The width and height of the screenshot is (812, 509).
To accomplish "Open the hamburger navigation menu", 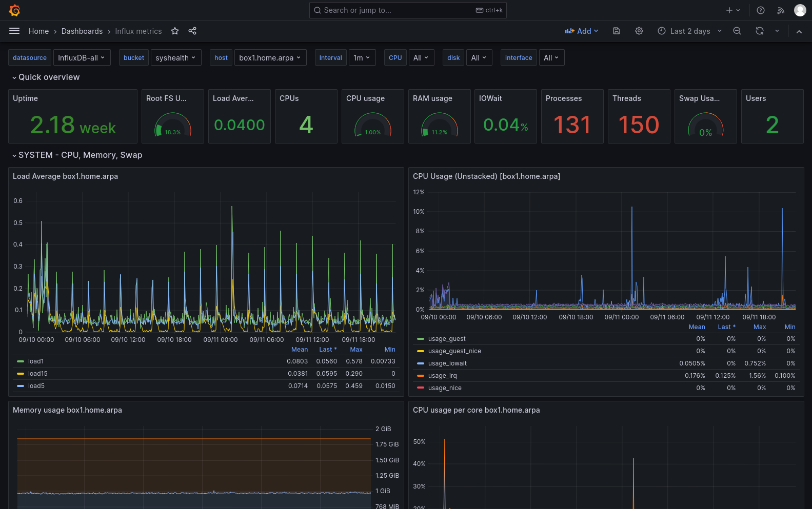I will pos(14,31).
